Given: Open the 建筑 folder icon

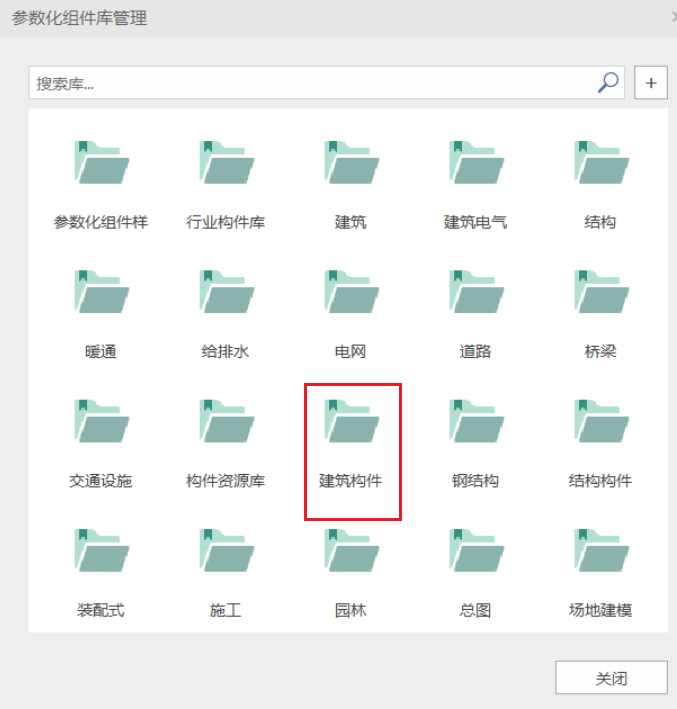Looking at the screenshot, I should (x=351, y=162).
